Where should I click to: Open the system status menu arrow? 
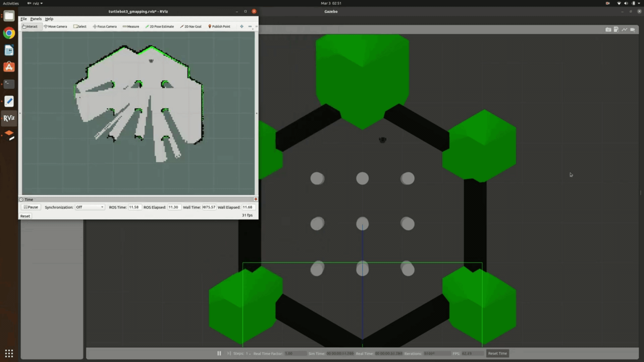pyautogui.click(x=639, y=3)
